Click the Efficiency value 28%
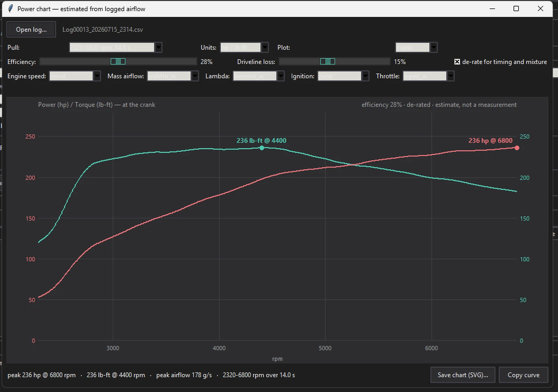This screenshot has width=558, height=392. pos(206,62)
